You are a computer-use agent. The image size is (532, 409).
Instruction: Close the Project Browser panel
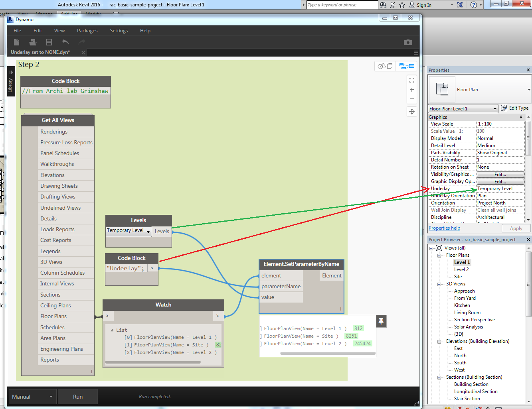click(x=528, y=240)
